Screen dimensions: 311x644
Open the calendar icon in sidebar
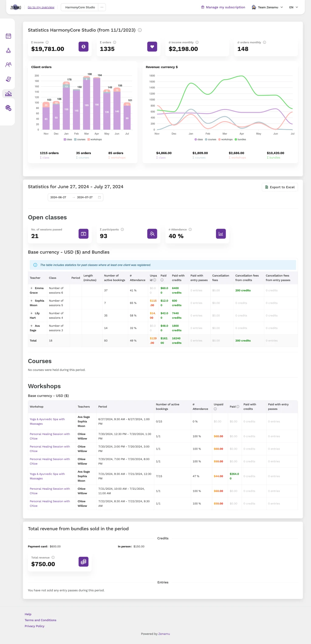(9, 36)
